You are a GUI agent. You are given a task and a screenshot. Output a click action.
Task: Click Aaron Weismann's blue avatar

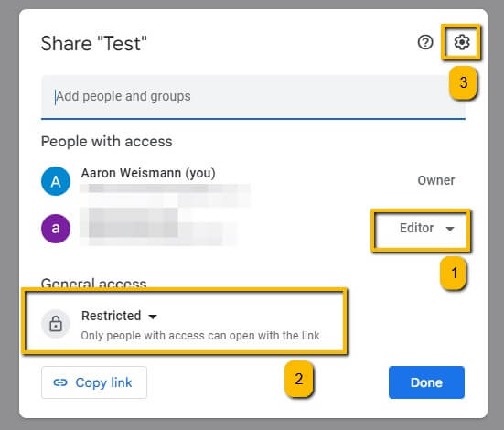pyautogui.click(x=56, y=181)
